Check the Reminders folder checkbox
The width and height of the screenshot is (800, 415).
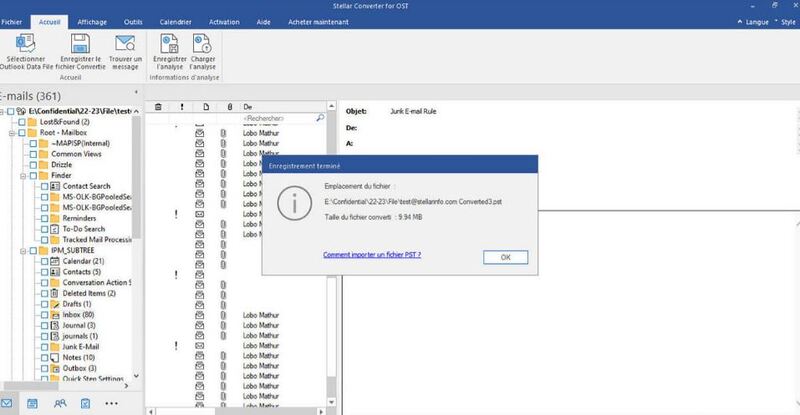click(44, 218)
